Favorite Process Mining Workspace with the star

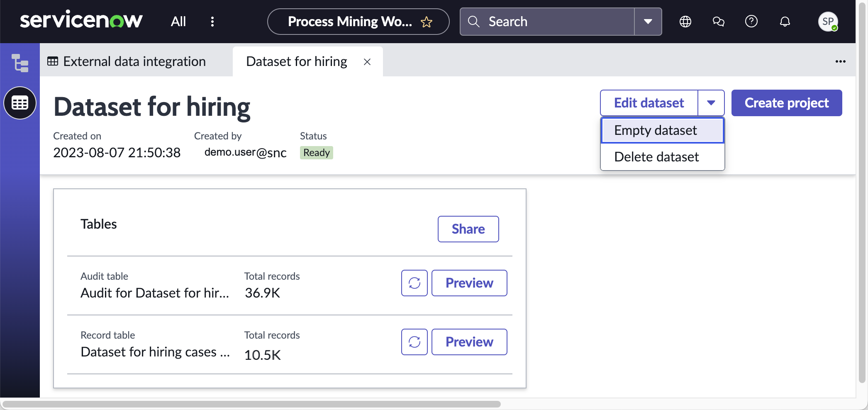[x=427, y=22]
